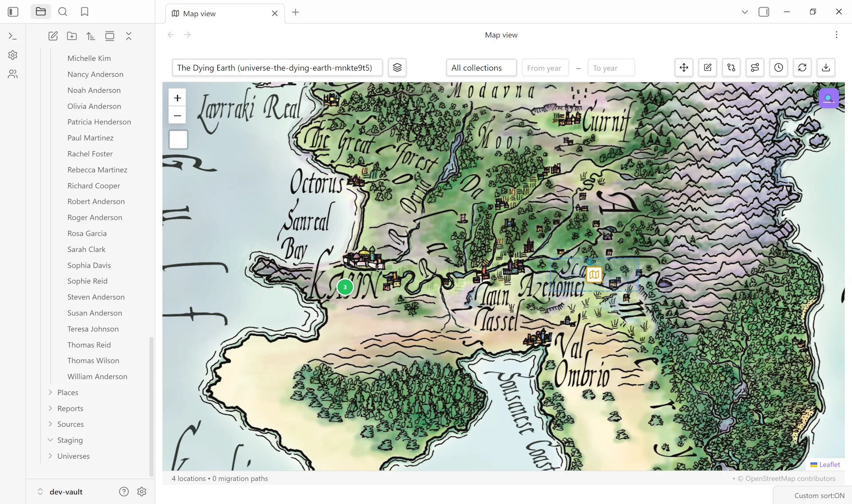Open Sophie Reid note
The image size is (852, 504).
pos(87,281)
